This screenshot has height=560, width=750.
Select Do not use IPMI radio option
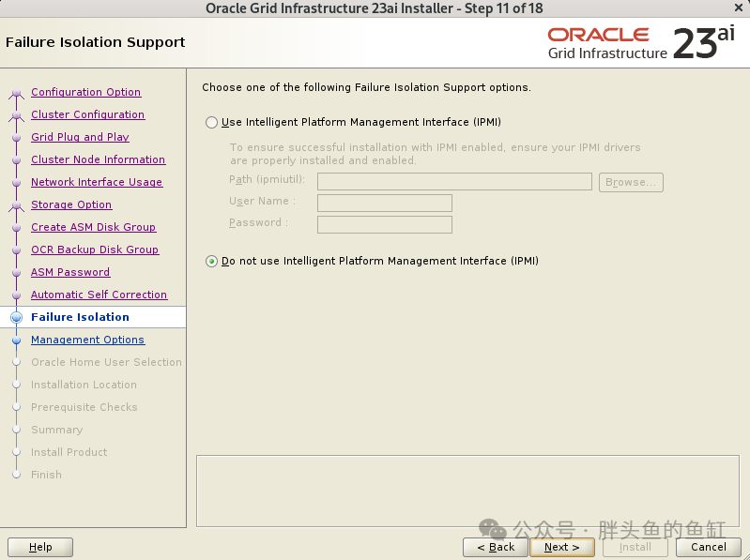(211, 262)
